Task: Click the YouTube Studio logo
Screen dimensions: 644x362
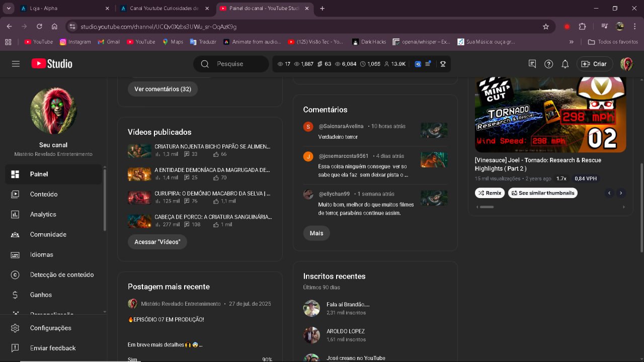Action: 52,64
